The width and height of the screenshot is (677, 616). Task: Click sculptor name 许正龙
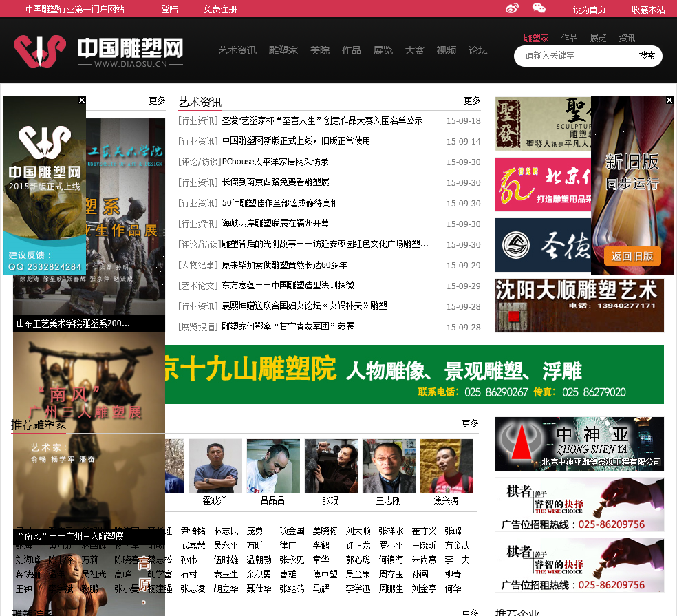(358, 545)
